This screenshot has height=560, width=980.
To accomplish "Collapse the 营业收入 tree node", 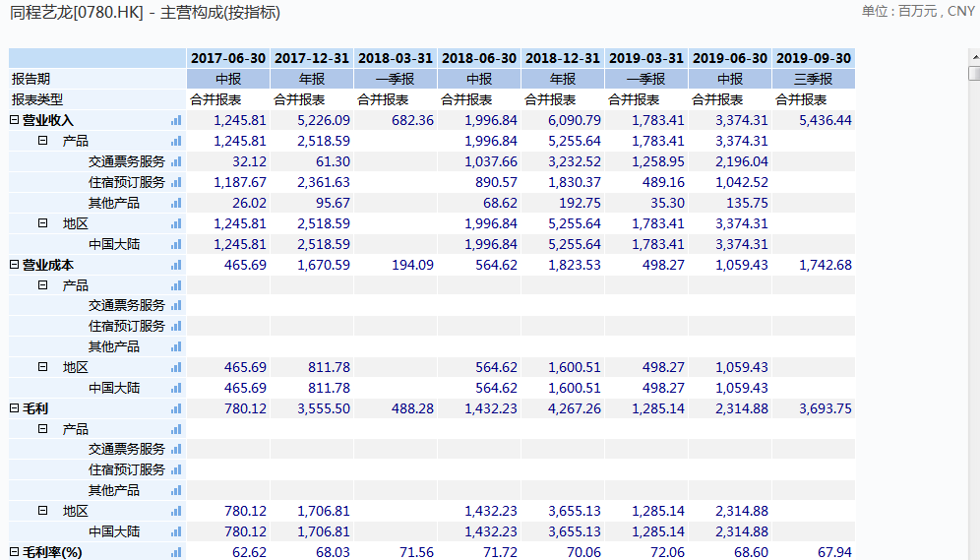I will click(15, 120).
